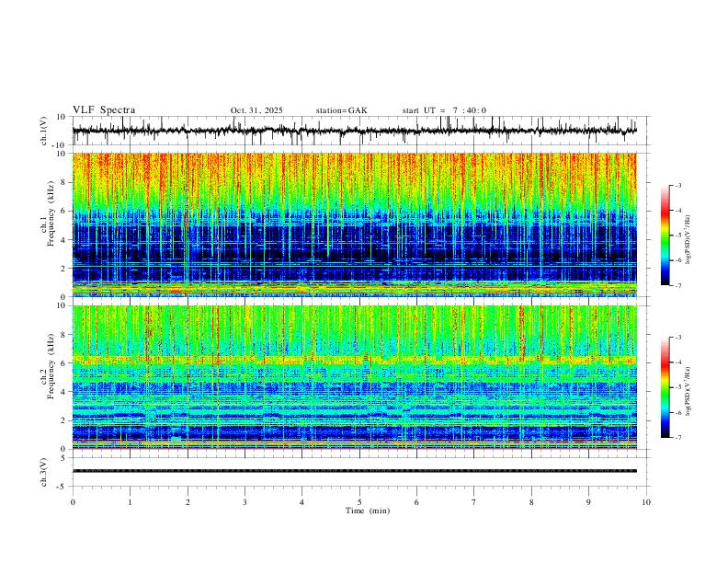Click time axis tick label "2"
Image resolution: width=728 pixels, height=563 pixels.
(188, 502)
